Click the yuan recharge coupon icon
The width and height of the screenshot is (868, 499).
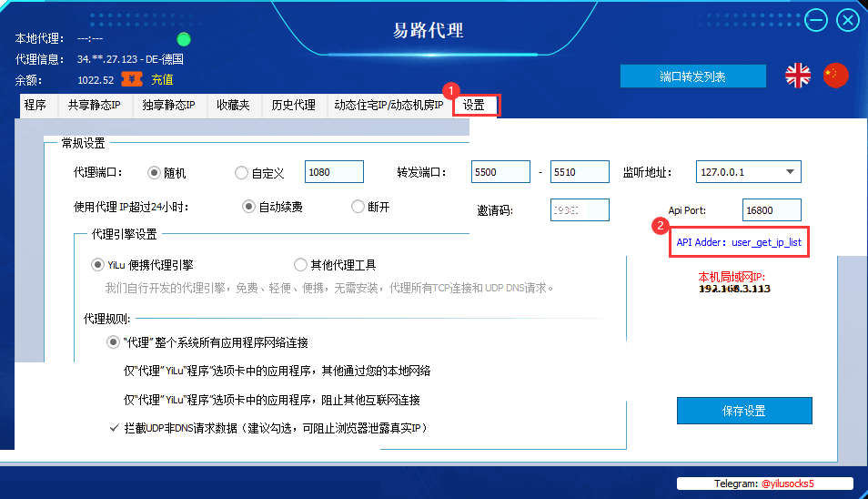pos(132,79)
